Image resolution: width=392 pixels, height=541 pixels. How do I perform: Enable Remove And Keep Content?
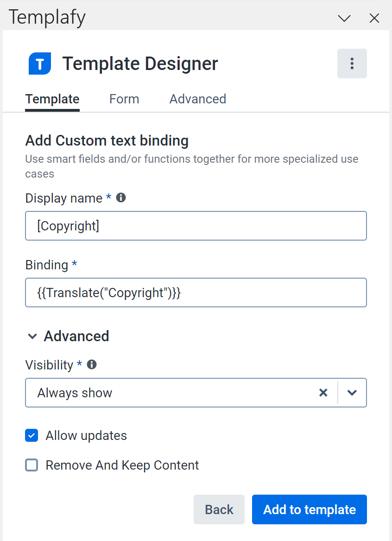coord(32,465)
